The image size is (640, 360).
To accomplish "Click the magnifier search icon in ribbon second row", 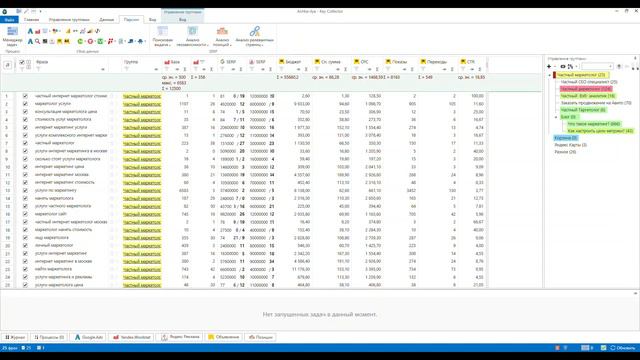I will click(38, 41).
